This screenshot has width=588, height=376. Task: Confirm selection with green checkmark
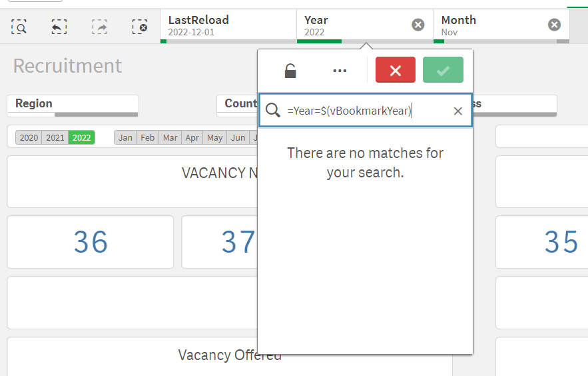pos(443,70)
